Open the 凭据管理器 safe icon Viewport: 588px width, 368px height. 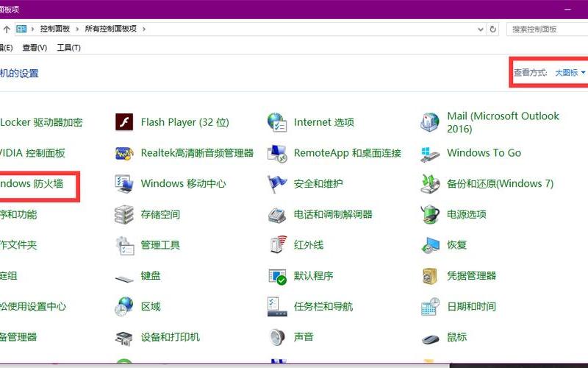pyautogui.click(x=430, y=276)
